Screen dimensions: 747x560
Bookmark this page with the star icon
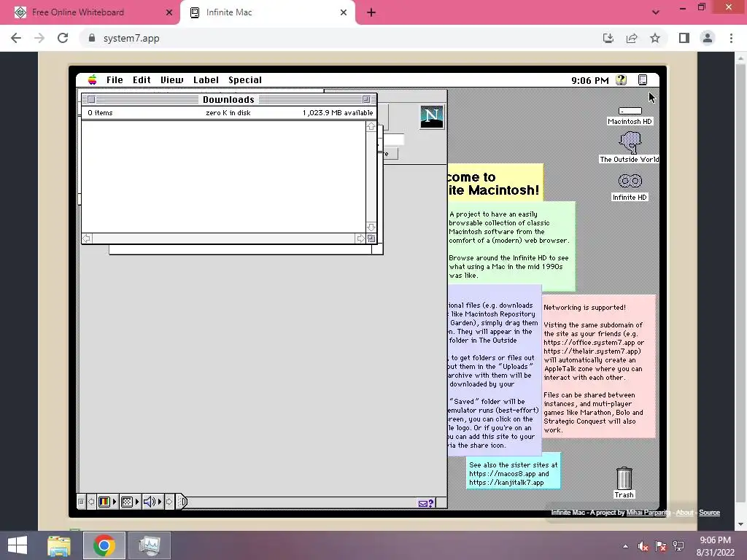tap(655, 38)
